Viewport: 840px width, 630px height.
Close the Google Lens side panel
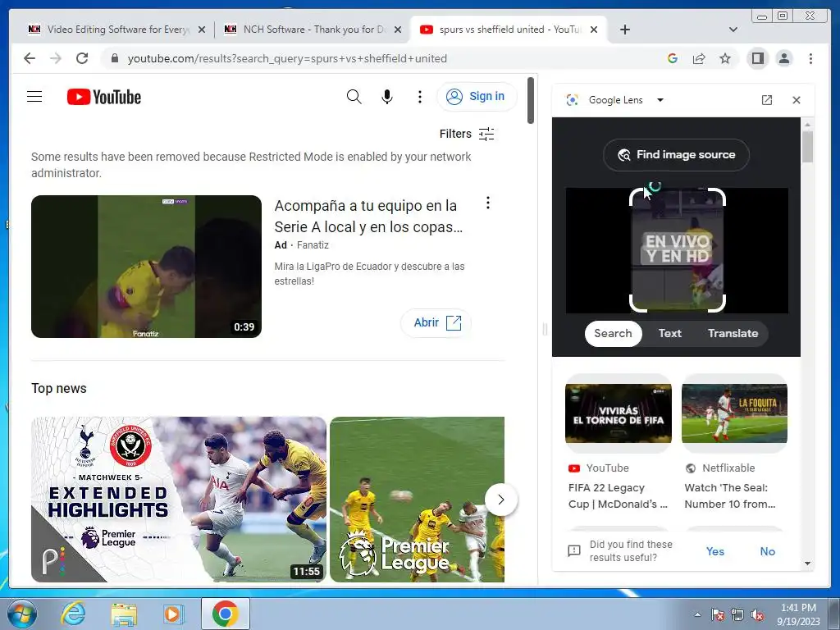(797, 99)
